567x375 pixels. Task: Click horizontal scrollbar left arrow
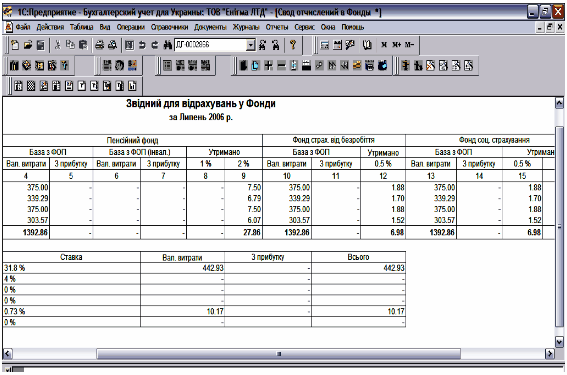(x=8, y=353)
